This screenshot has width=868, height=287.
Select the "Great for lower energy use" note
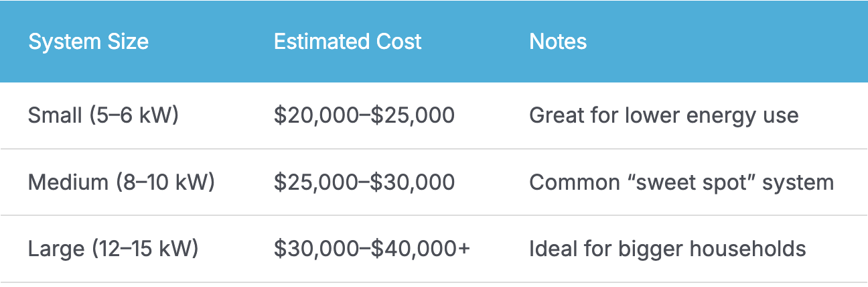664,115
